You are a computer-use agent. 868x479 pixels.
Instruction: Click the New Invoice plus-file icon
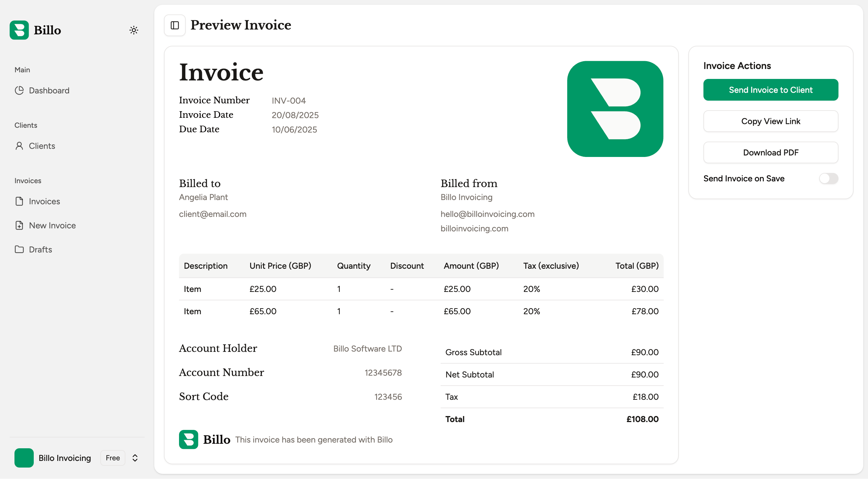pyautogui.click(x=19, y=225)
